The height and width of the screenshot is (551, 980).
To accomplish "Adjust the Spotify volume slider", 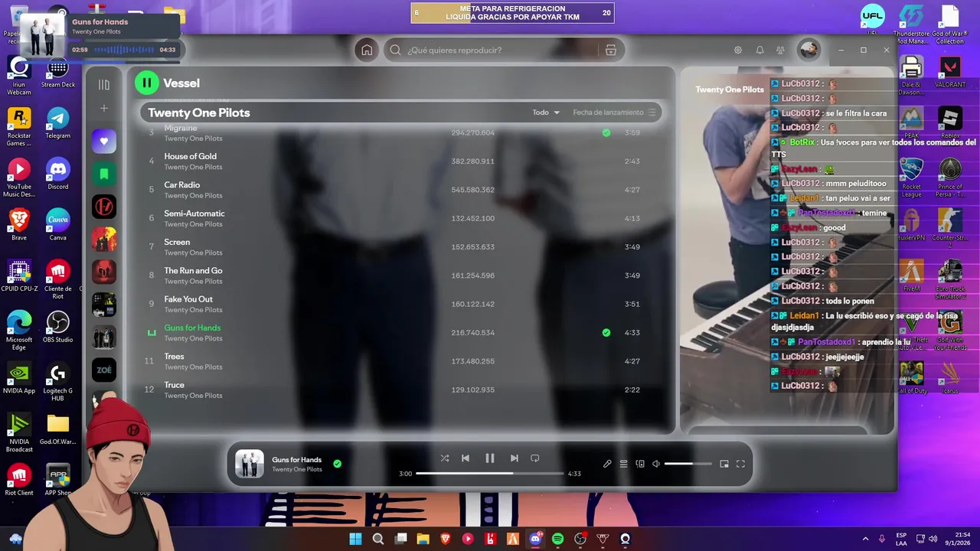I will click(x=688, y=464).
